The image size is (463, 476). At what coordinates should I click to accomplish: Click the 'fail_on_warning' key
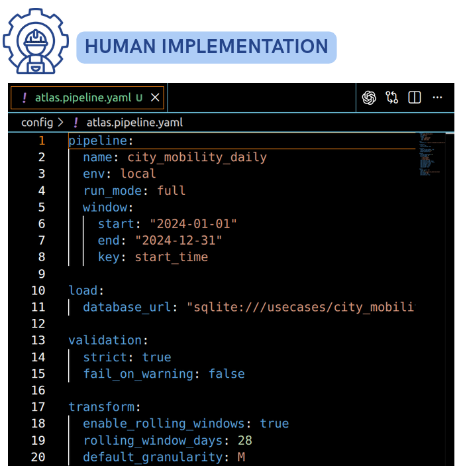click(138, 374)
